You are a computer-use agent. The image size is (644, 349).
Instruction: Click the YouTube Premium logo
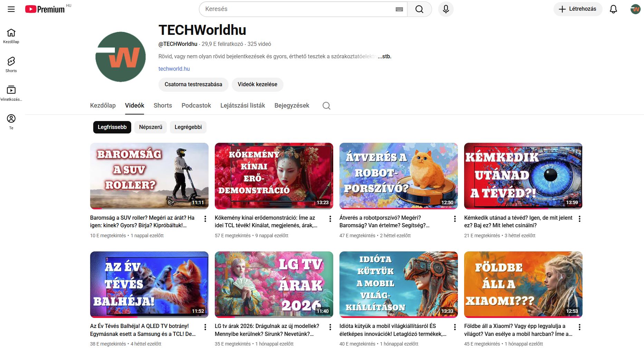pyautogui.click(x=45, y=9)
